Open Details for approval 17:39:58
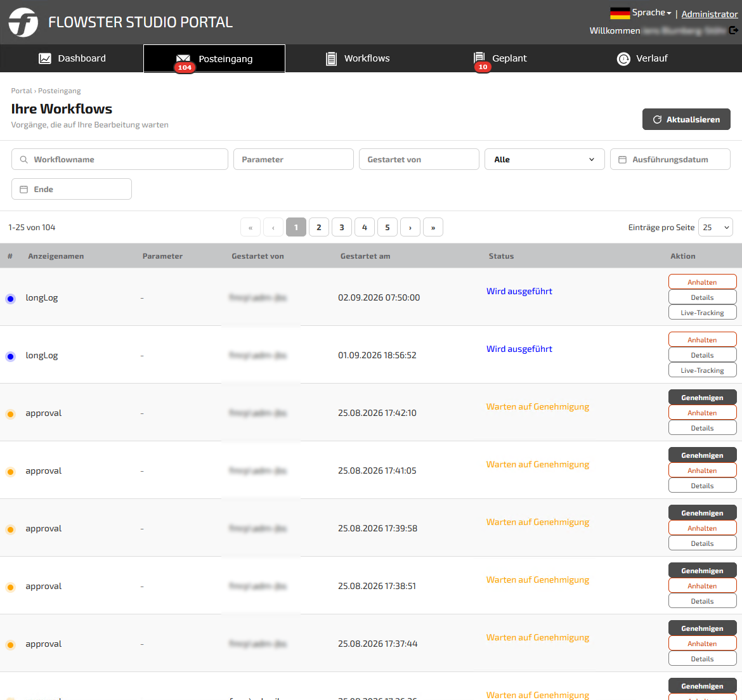The width and height of the screenshot is (742, 700). (702, 543)
